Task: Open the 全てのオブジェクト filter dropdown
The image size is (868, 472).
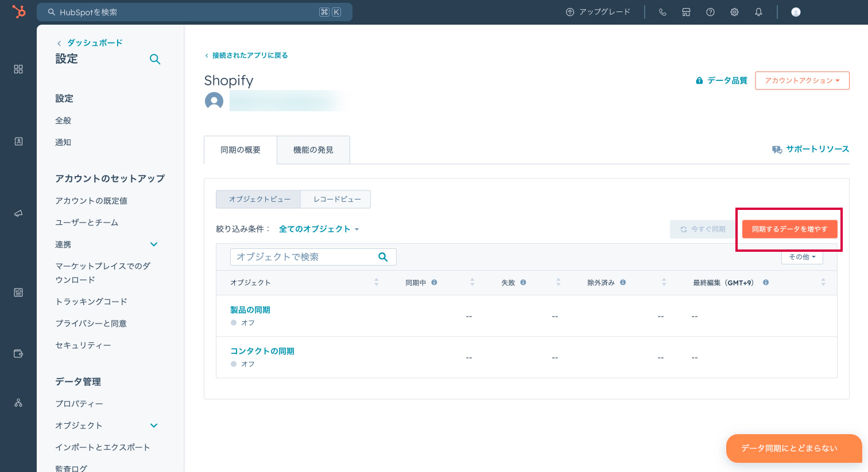Action: pos(319,229)
